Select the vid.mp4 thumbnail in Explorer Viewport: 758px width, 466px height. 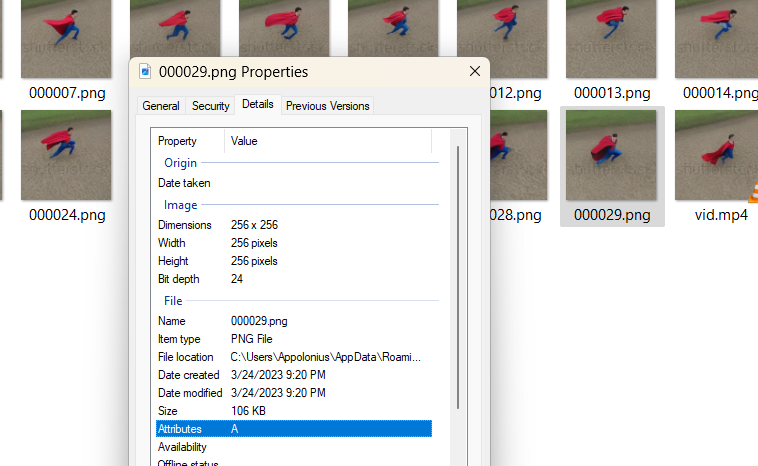coord(716,155)
